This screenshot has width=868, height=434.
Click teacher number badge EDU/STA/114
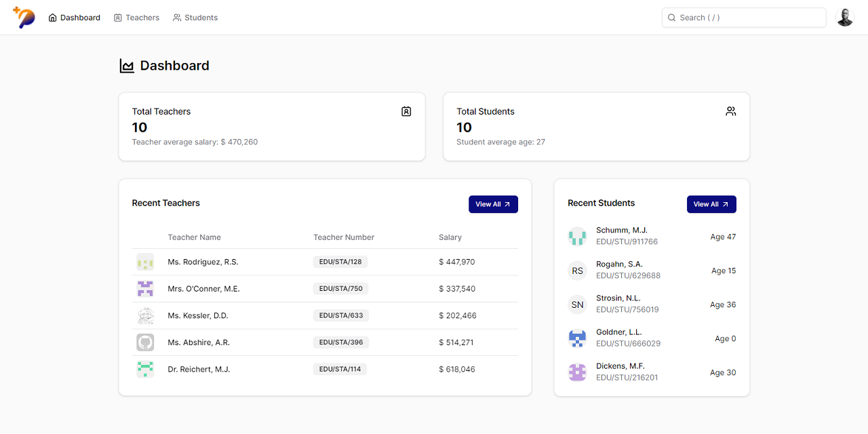[x=340, y=369]
